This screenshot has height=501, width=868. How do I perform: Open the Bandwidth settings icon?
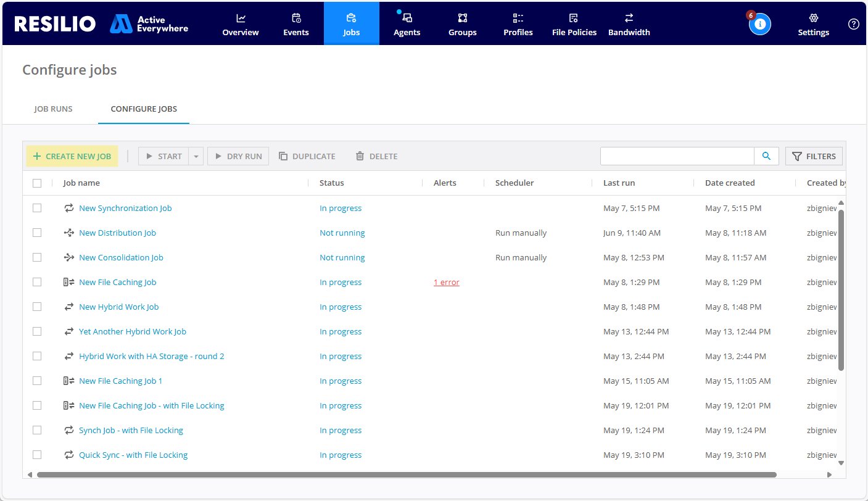[x=629, y=19]
